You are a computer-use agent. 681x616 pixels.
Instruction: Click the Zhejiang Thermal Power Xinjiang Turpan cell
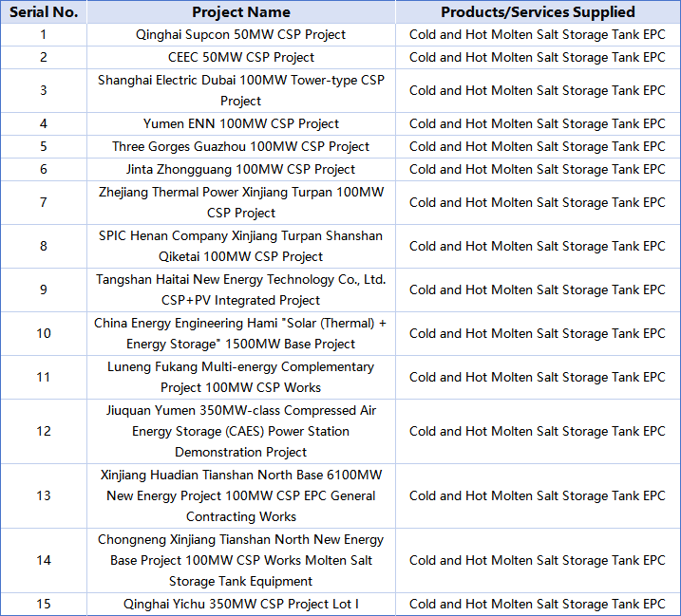(x=241, y=202)
